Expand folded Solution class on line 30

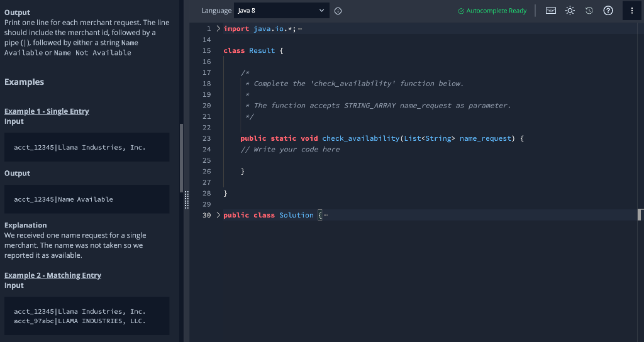[x=218, y=215]
